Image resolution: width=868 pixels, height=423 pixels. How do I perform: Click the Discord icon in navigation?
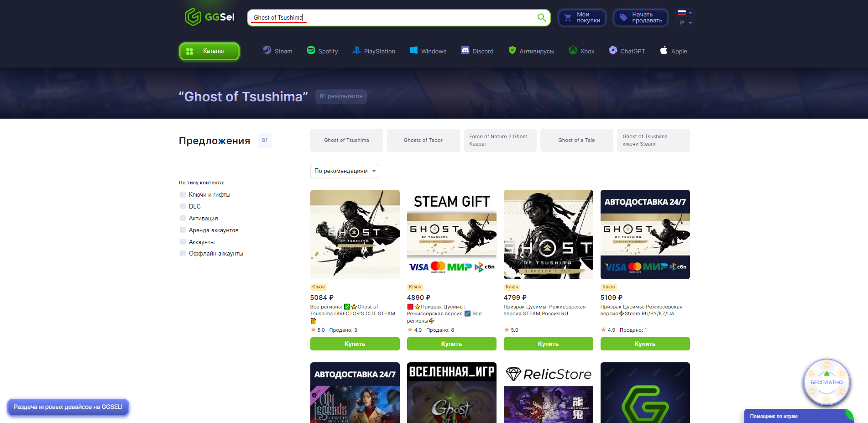pyautogui.click(x=465, y=50)
